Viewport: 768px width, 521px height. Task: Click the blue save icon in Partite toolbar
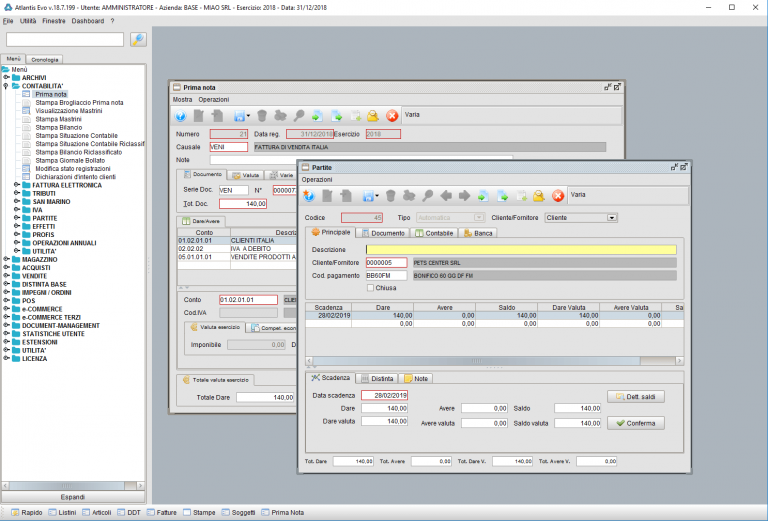[369, 196]
